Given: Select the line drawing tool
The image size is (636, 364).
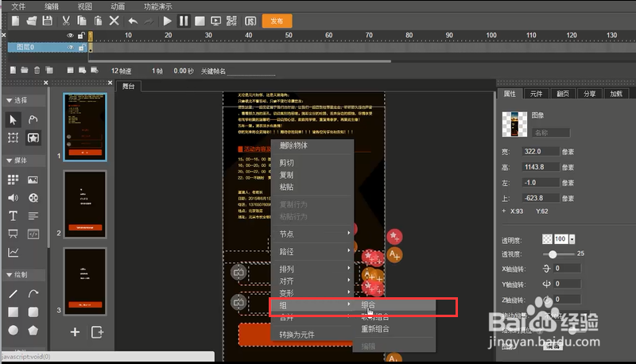Looking at the screenshot, I should tap(13, 293).
